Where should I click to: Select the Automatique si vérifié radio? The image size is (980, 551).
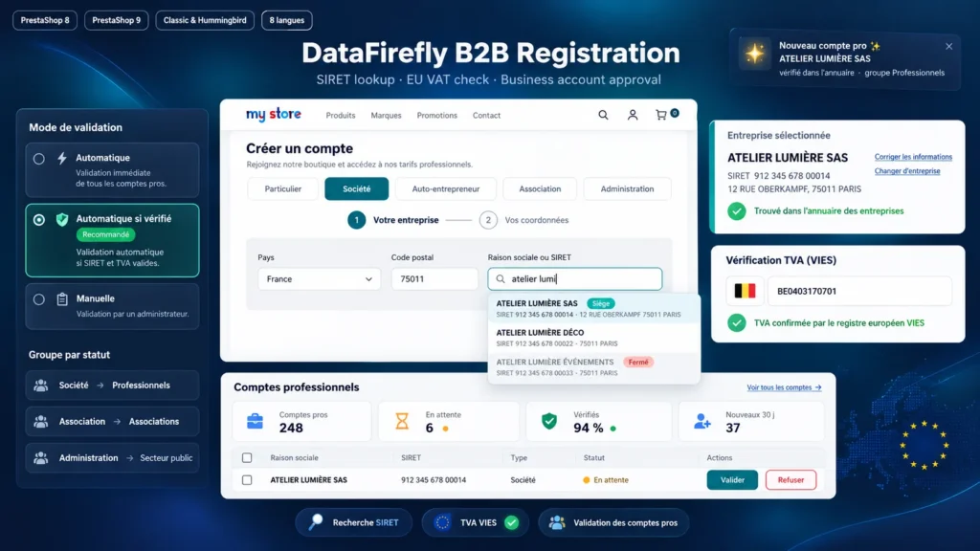[x=38, y=220]
